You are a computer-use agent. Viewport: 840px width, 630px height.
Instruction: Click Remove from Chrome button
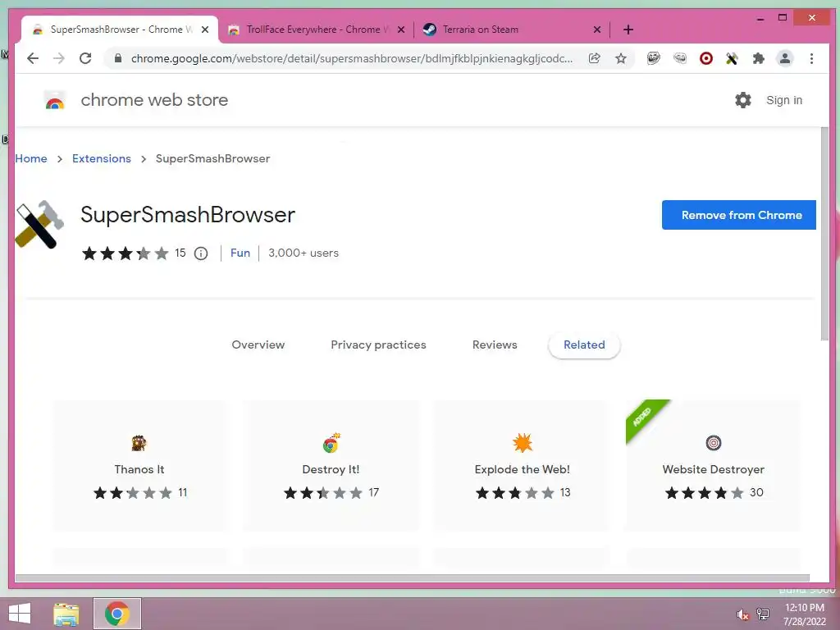(x=739, y=215)
